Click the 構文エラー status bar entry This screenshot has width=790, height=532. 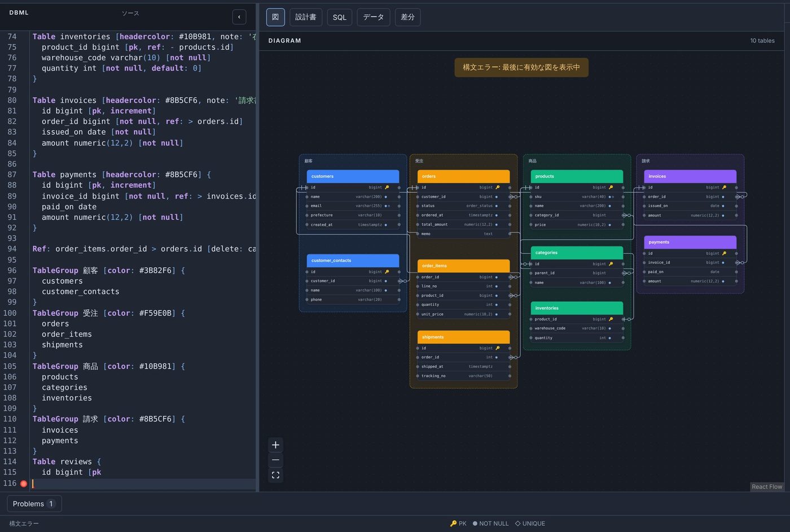click(24, 524)
